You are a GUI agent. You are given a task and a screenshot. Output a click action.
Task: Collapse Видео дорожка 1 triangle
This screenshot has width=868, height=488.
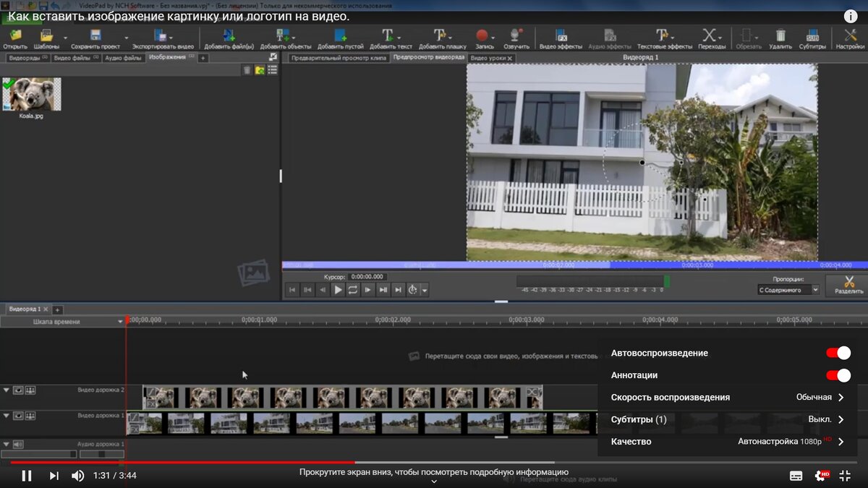point(7,416)
